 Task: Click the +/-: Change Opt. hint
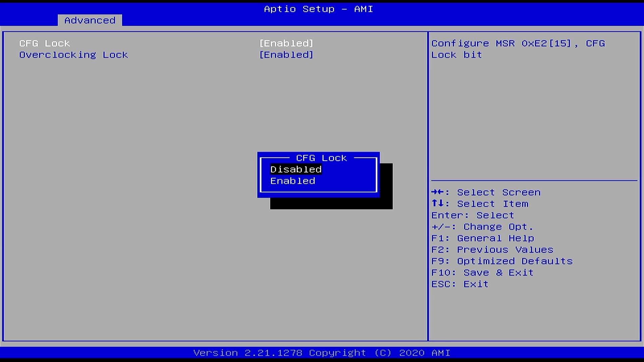[x=482, y=227]
